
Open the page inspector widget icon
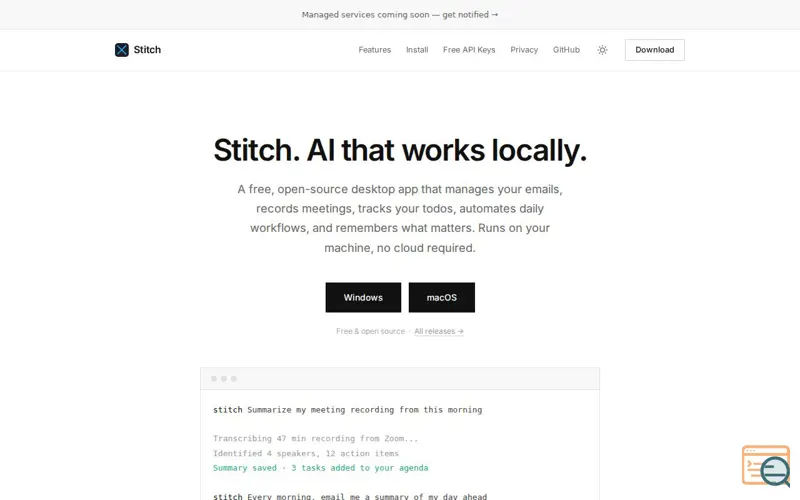(x=766, y=466)
